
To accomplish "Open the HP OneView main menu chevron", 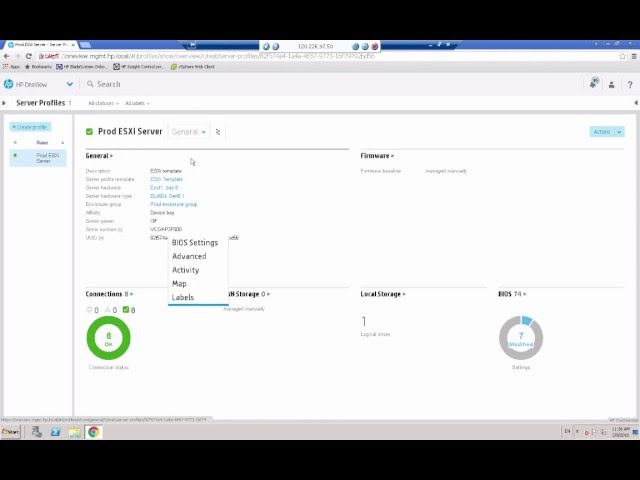I will [70, 84].
